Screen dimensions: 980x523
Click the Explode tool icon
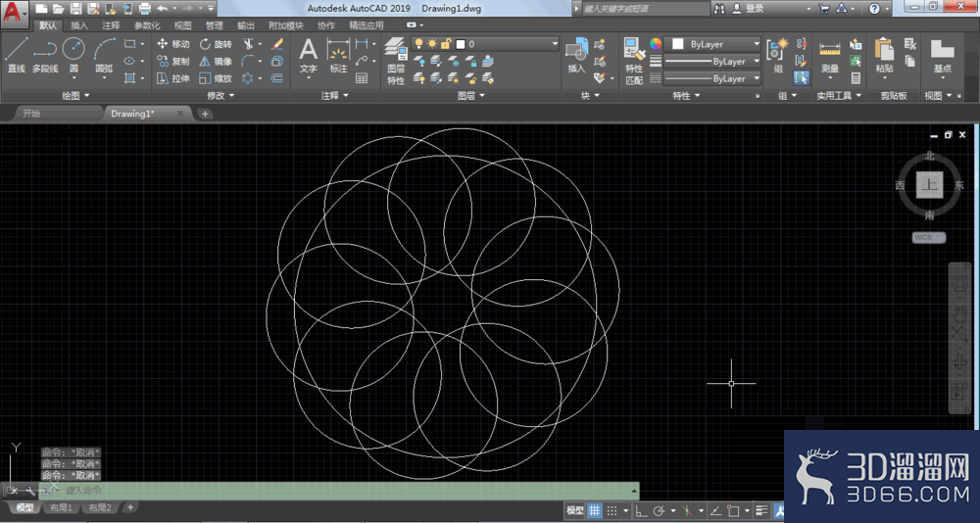[x=277, y=62]
